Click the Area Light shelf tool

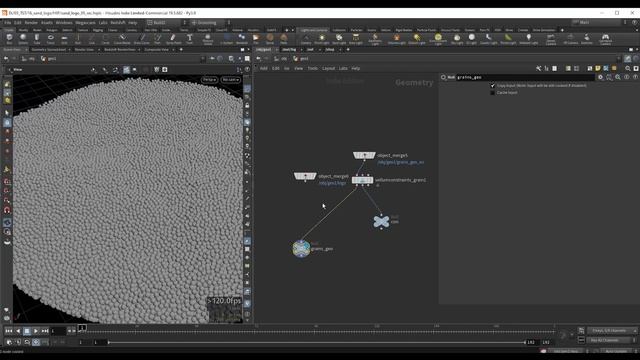coord(356,39)
